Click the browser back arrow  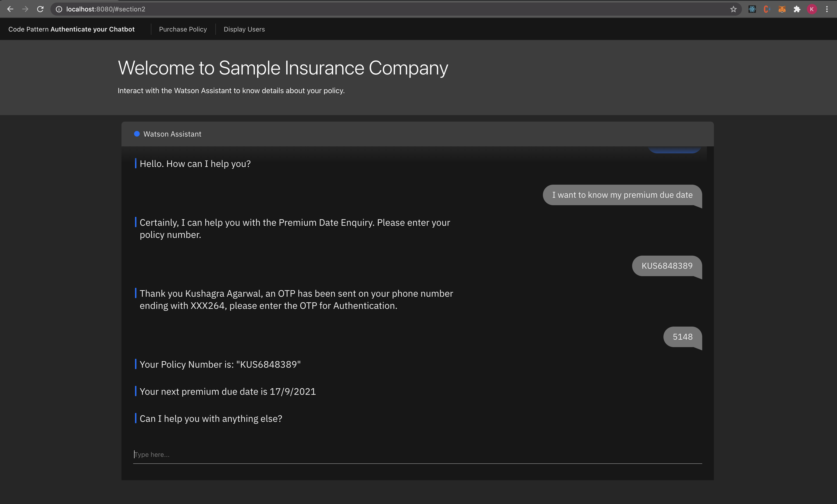click(x=10, y=9)
